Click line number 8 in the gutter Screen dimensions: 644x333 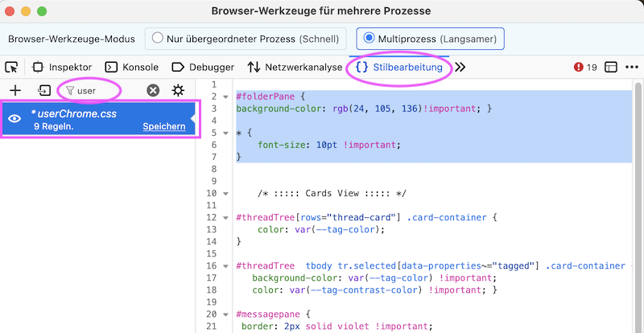click(x=213, y=169)
